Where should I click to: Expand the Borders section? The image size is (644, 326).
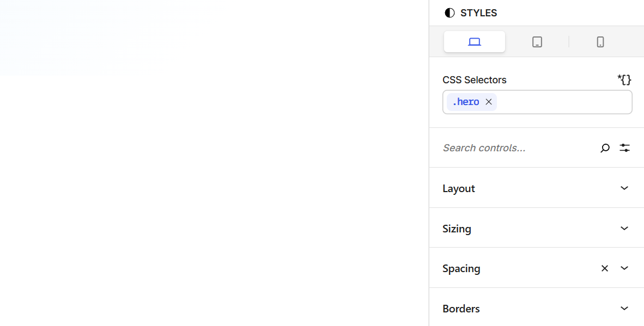[x=624, y=308]
